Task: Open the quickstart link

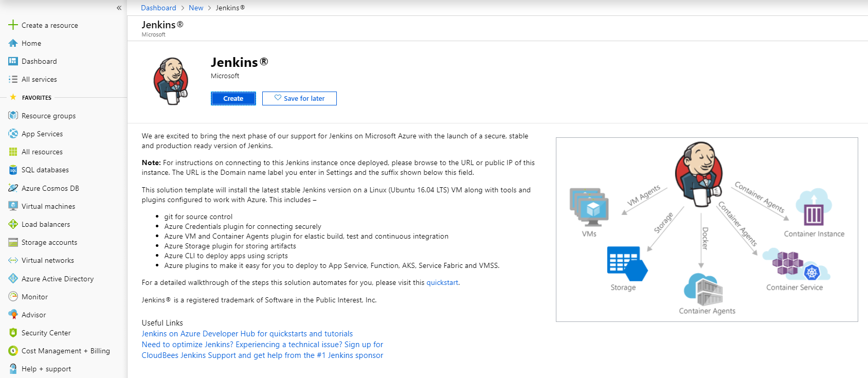Action: click(x=442, y=282)
